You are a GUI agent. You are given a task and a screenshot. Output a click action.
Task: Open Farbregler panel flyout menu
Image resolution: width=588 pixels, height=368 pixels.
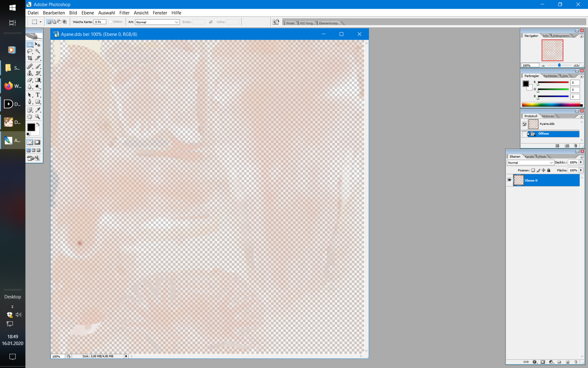tap(582, 76)
